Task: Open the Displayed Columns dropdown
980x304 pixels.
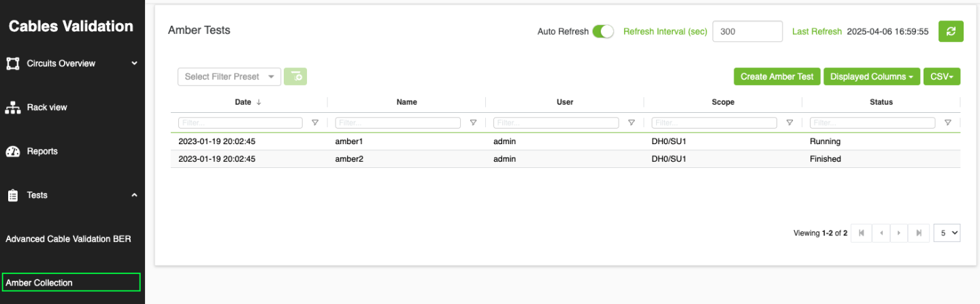Action: point(871,77)
